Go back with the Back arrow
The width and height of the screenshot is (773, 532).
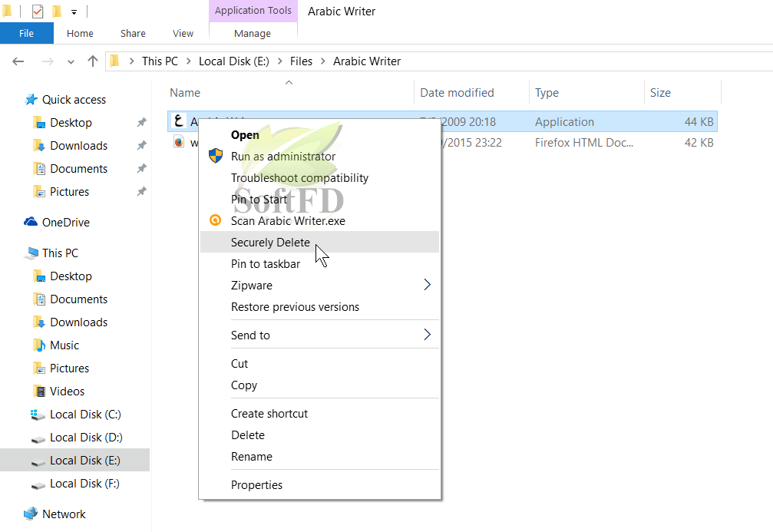tap(18, 61)
